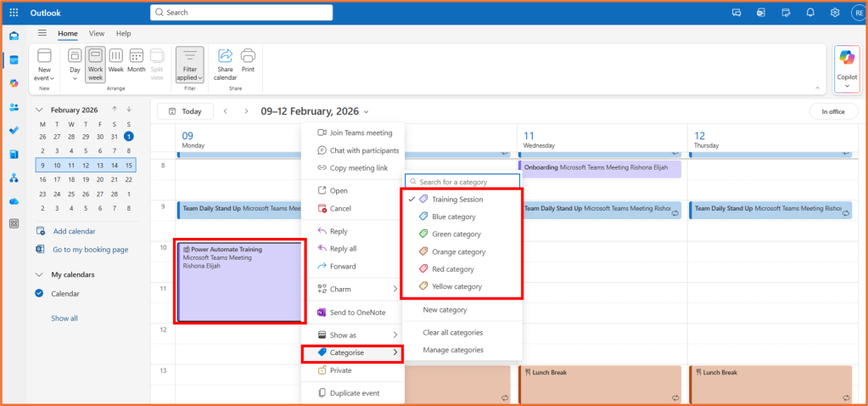Image resolution: width=868 pixels, height=406 pixels.
Task: Click the New event calendar icon
Action: 43,56
